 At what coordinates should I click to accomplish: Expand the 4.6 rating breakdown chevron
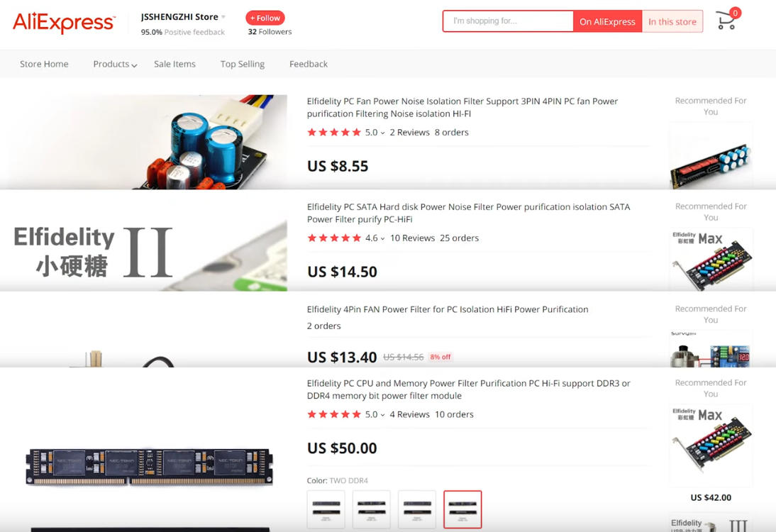(x=382, y=238)
